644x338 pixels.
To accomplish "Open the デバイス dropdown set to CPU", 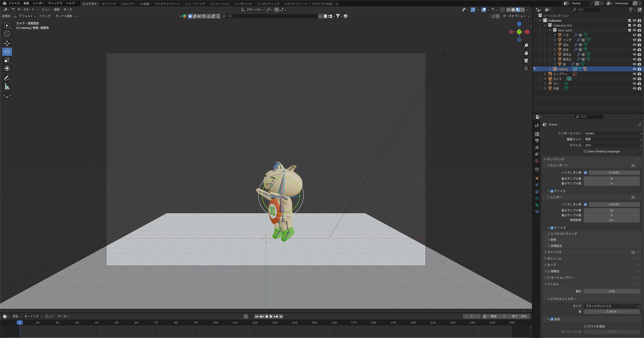I will (x=613, y=145).
